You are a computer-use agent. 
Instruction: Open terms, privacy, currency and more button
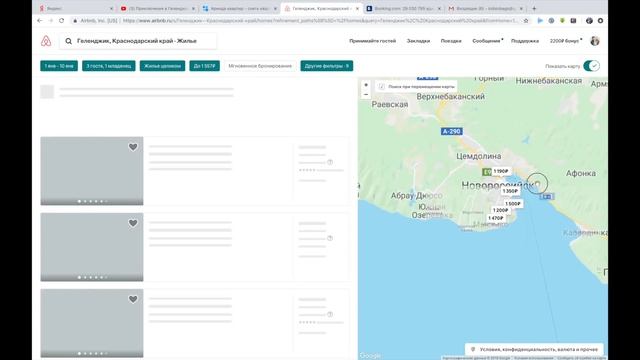point(534,349)
